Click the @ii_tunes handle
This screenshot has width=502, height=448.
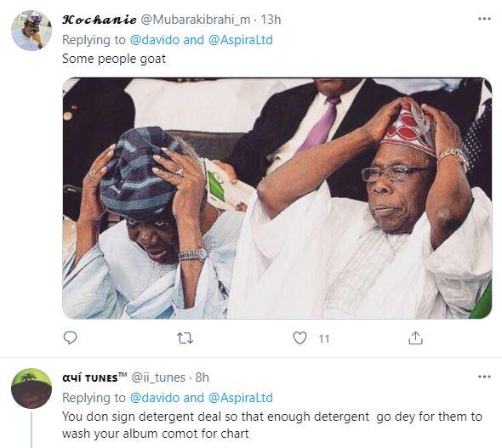(x=158, y=377)
